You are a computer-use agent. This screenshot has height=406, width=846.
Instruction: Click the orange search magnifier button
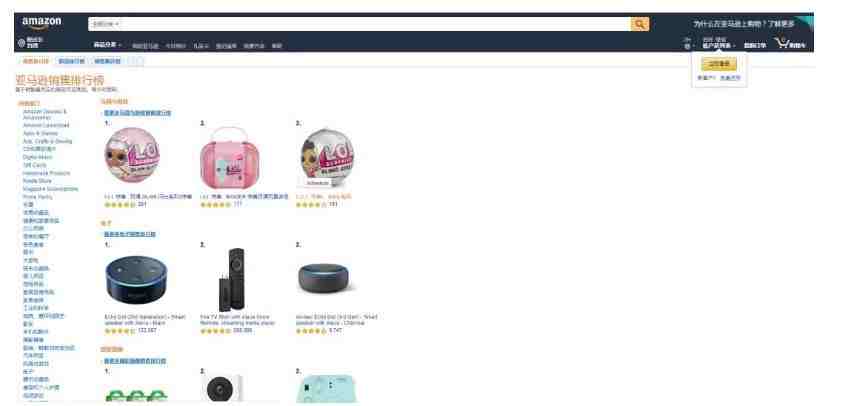click(x=640, y=24)
